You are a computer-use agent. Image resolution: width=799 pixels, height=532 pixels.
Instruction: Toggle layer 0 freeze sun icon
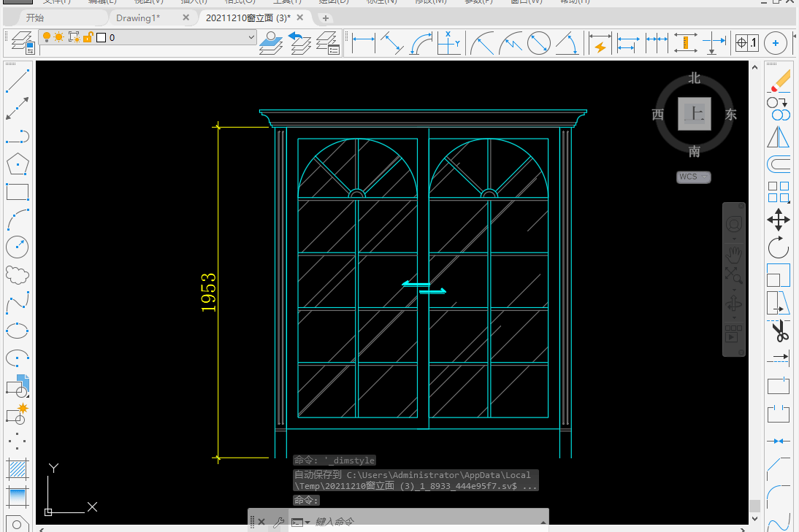59,37
